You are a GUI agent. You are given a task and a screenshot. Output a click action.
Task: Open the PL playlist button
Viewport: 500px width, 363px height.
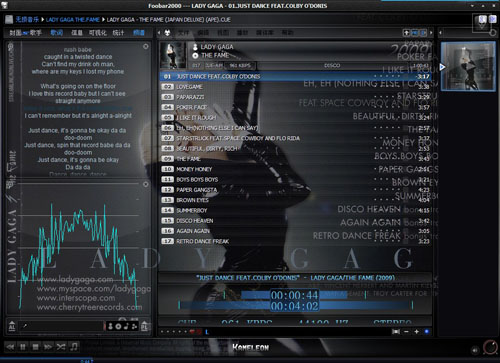144,326
